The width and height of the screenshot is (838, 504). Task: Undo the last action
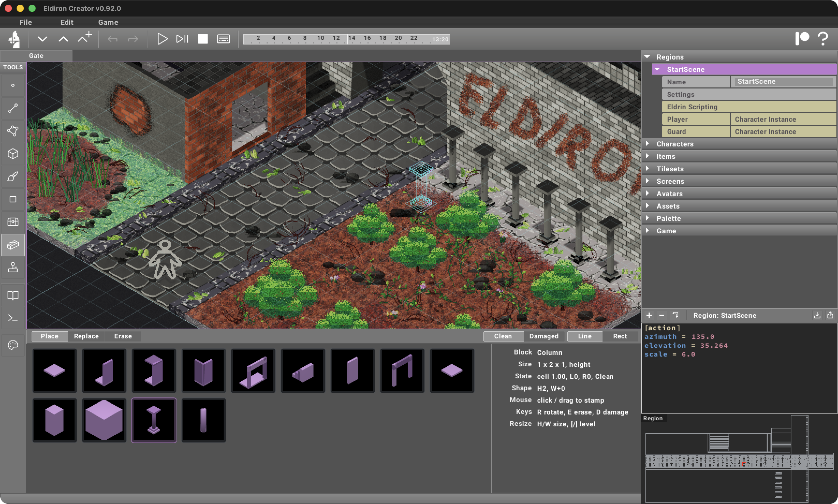pos(112,39)
